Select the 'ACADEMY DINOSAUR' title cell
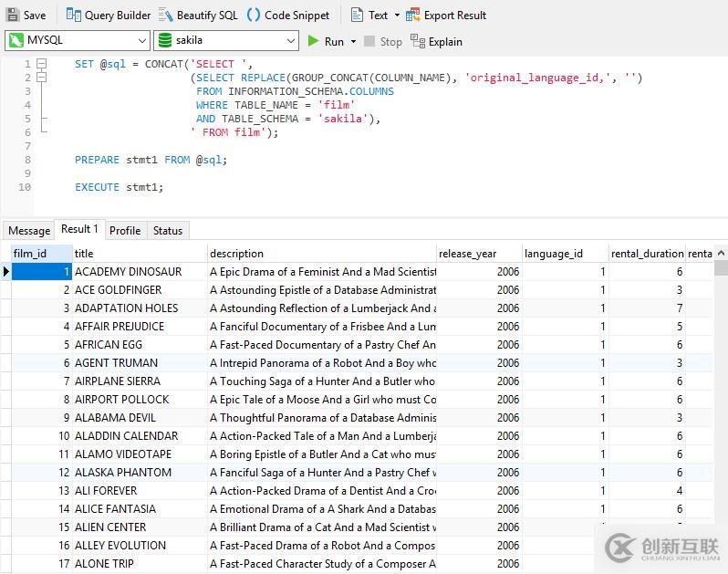The width and height of the screenshot is (728, 574). tap(140, 272)
